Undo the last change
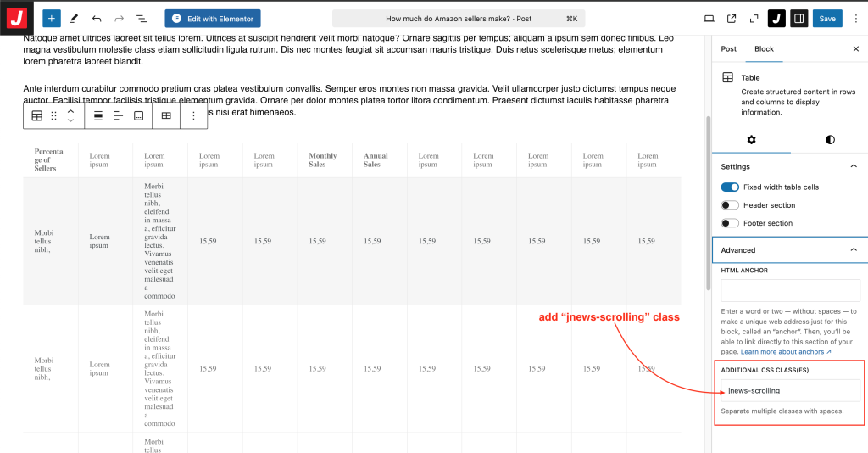Image resolution: width=868 pixels, height=453 pixels. (x=97, y=18)
